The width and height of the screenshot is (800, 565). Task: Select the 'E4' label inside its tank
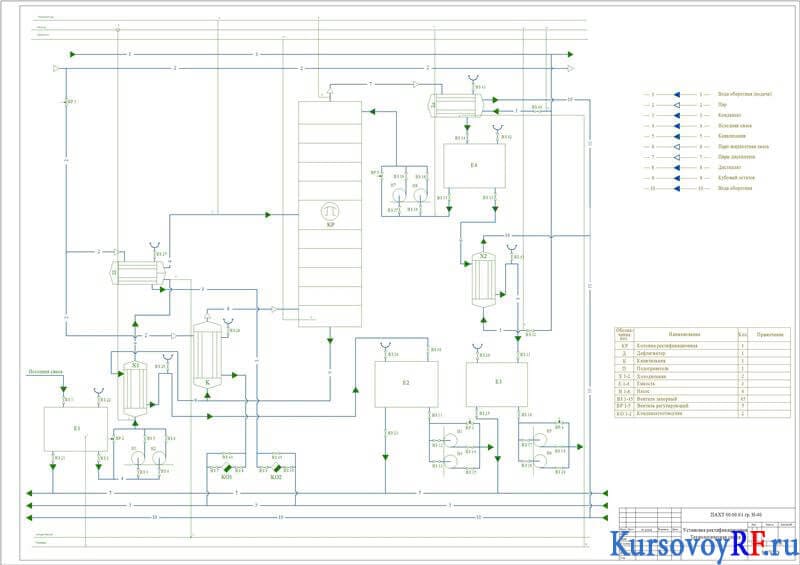[x=474, y=165]
